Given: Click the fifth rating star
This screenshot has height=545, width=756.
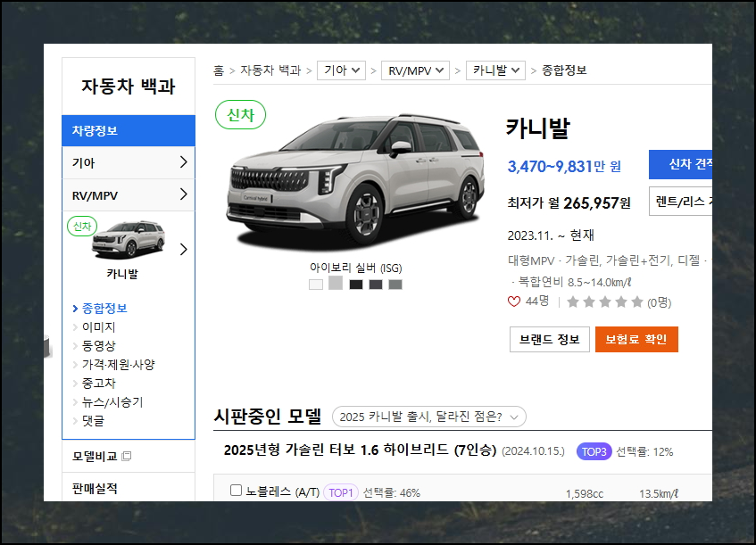Looking at the screenshot, I should (x=637, y=302).
